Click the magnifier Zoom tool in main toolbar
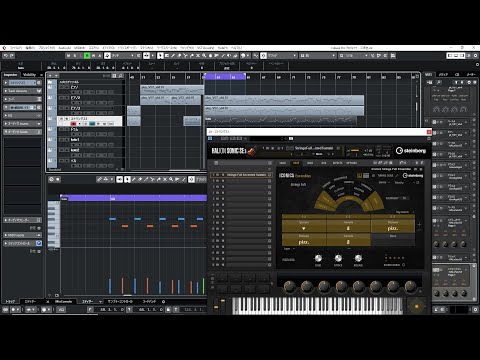The width and height of the screenshot is (480, 360). 204,56
